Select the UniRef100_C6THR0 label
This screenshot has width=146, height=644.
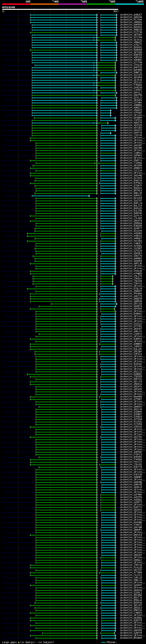pos(131,103)
